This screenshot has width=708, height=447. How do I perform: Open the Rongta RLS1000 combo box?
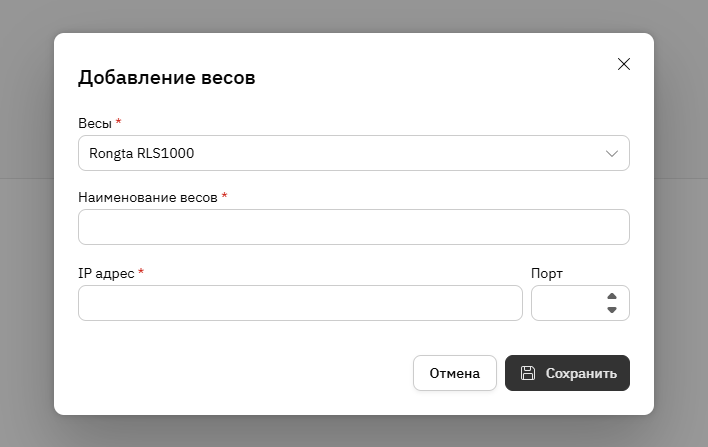click(354, 153)
